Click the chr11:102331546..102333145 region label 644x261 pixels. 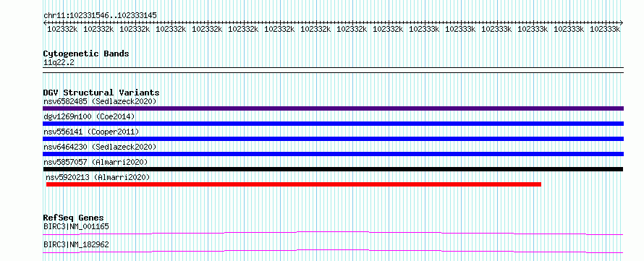point(100,16)
